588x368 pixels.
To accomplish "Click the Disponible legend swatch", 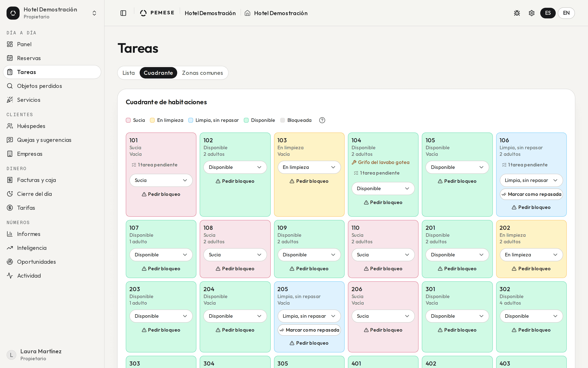I will point(246,120).
